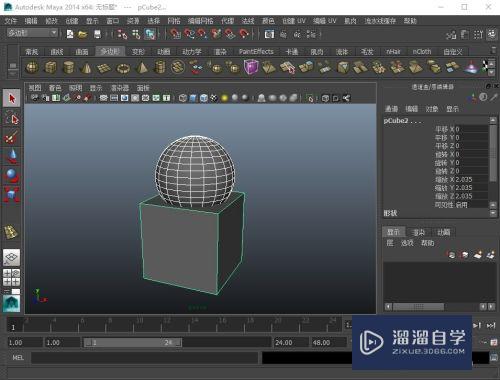Create a polygon cube from the shelf
The width and height of the screenshot is (500, 380).
pyautogui.click(x=50, y=68)
